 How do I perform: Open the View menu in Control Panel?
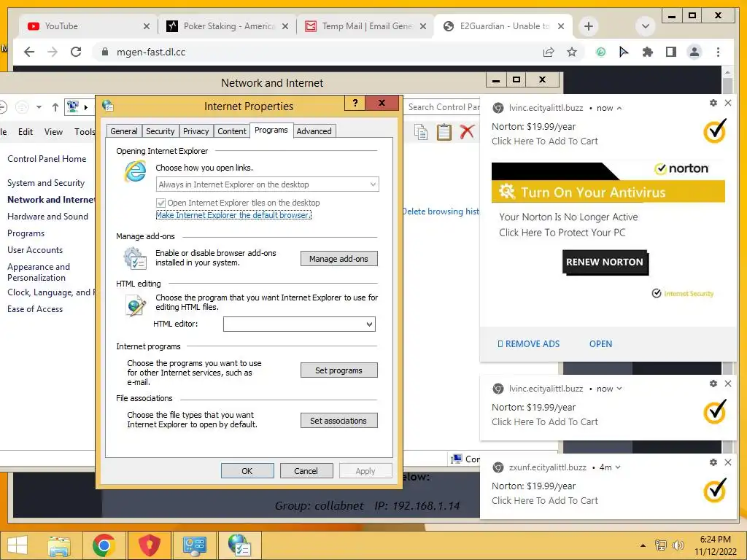point(53,132)
